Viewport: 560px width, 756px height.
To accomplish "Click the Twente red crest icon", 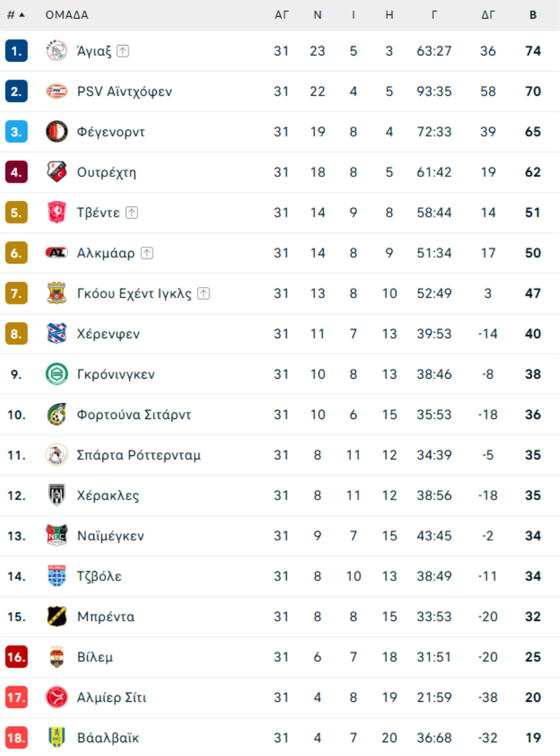I will click(x=57, y=212).
